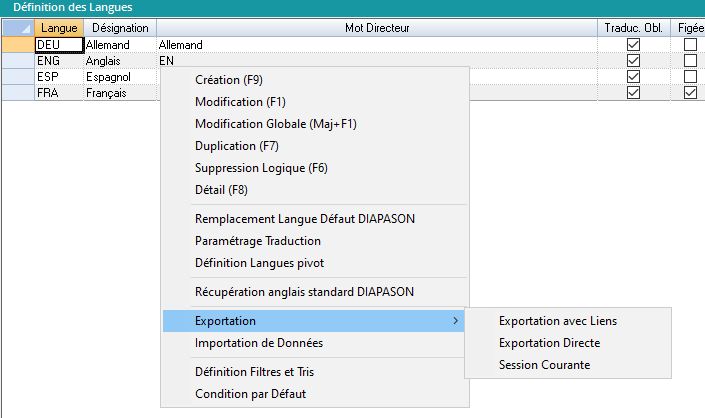The height and width of the screenshot is (418, 705).
Task: Click the DEU language code cell
Action: pyautogui.click(x=58, y=45)
